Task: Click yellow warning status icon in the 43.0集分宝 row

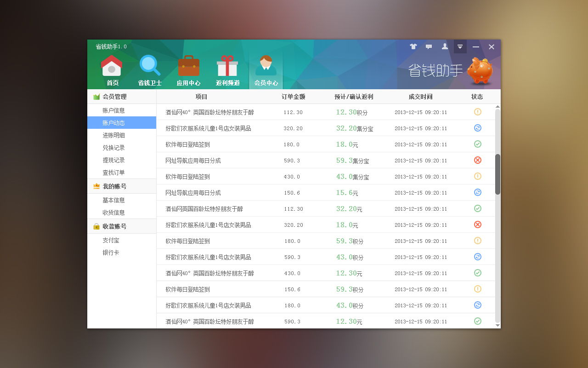Action: (x=478, y=176)
